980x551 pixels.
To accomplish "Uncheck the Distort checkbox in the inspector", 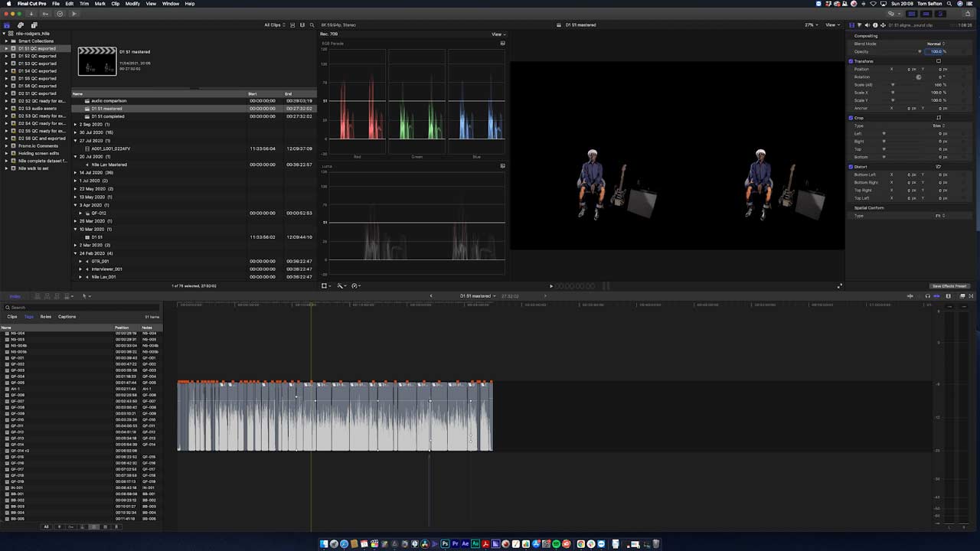I will click(851, 167).
